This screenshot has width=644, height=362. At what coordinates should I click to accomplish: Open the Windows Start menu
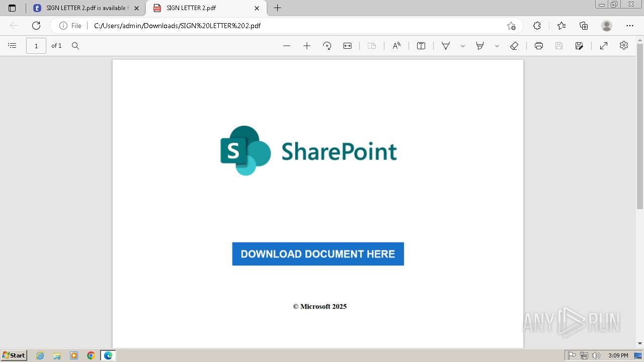click(14, 355)
